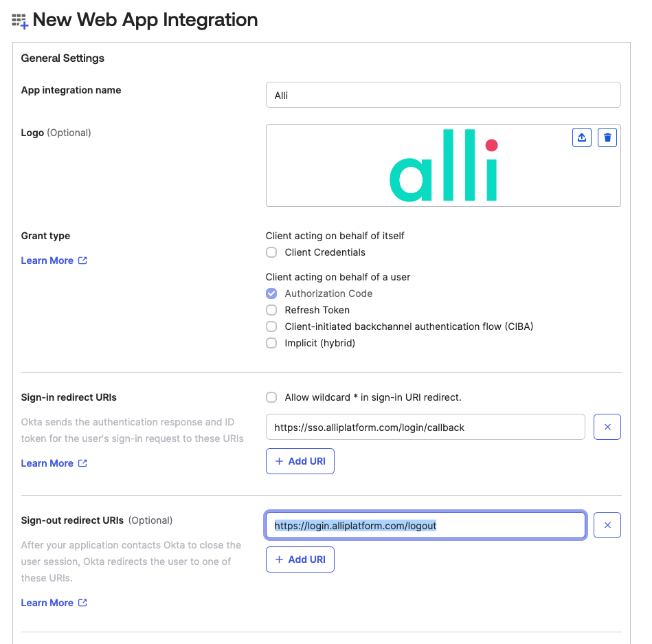Click the App integration name field
652x644 pixels.
pyautogui.click(x=443, y=96)
